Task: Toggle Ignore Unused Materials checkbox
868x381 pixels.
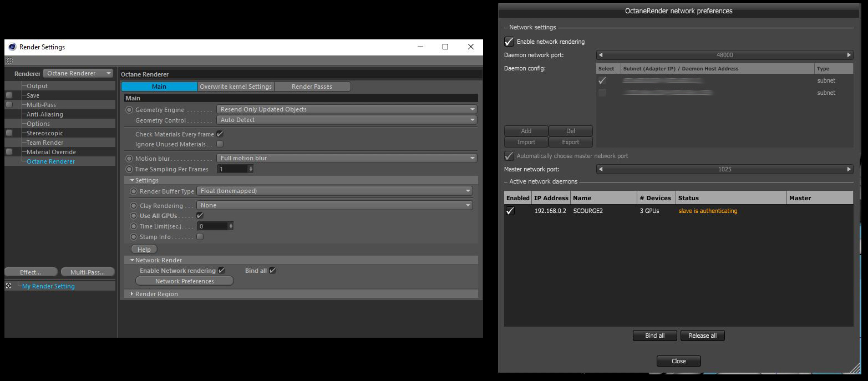Action: click(220, 144)
